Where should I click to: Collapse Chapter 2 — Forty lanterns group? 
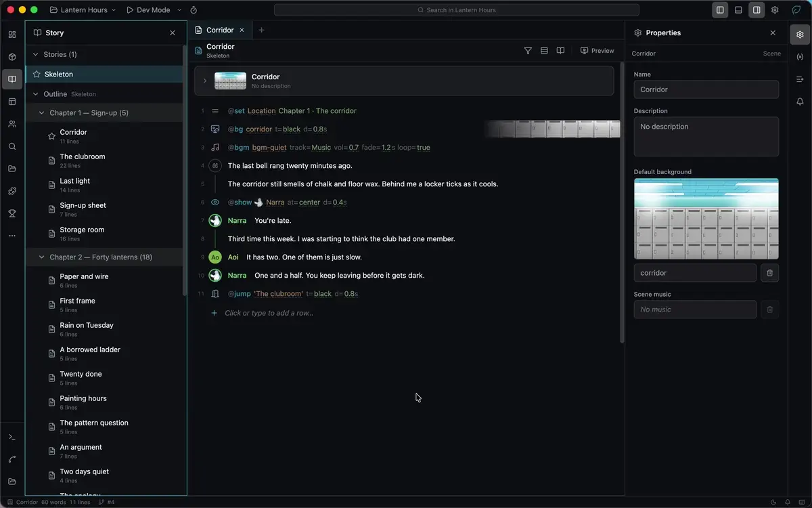click(x=41, y=257)
